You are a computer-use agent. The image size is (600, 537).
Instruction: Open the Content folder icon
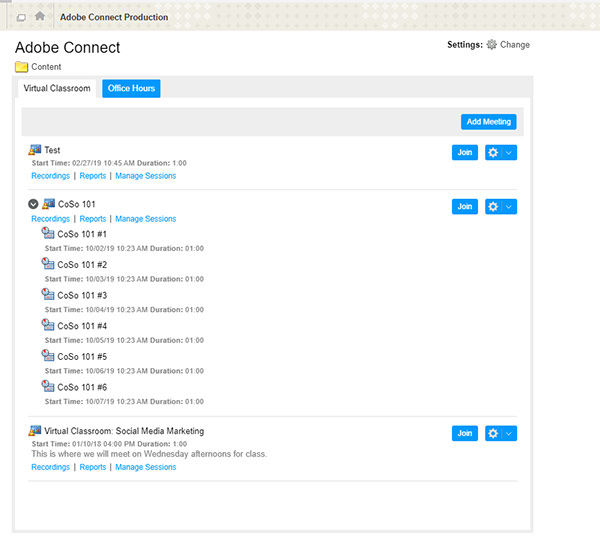[21, 67]
